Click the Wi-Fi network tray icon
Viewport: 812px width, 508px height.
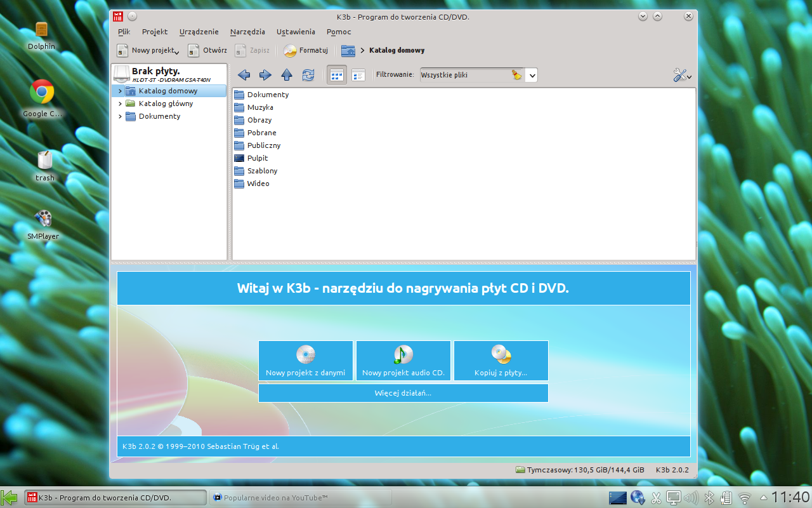click(745, 498)
